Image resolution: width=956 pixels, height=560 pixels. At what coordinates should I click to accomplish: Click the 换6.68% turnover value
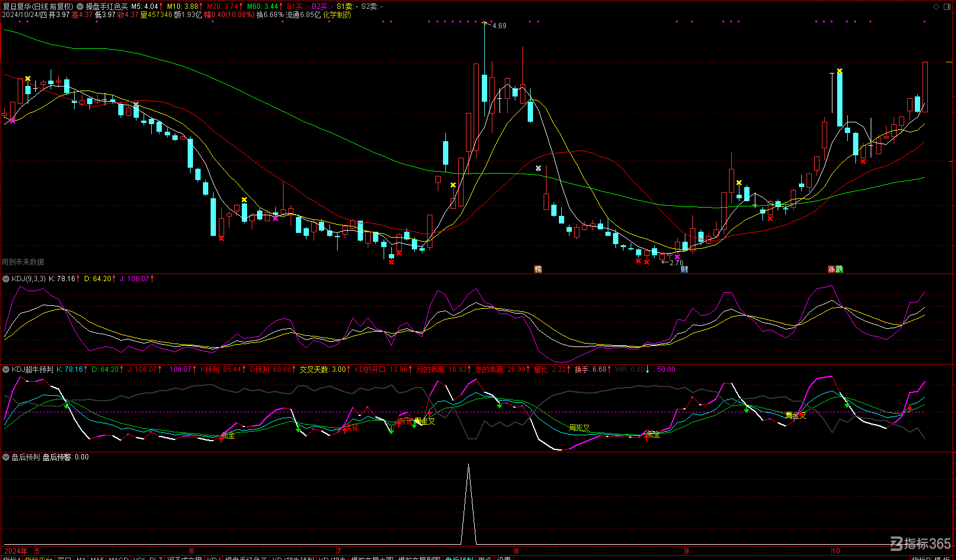coord(270,15)
